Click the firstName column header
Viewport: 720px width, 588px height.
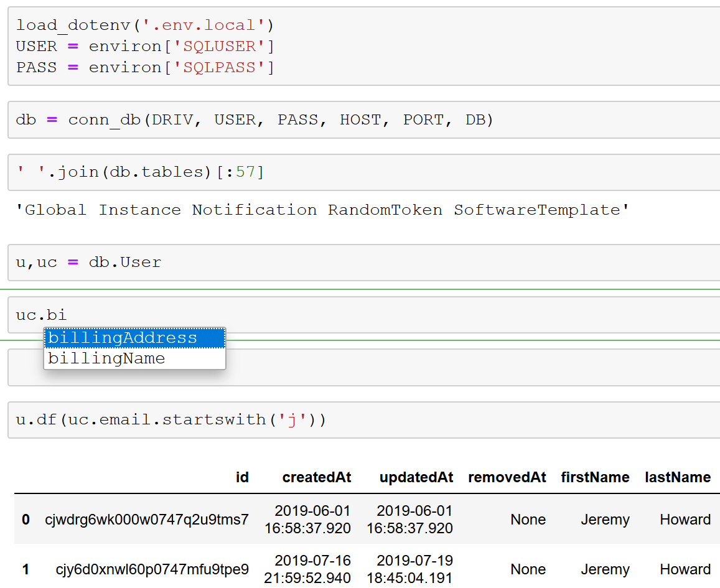click(x=595, y=477)
